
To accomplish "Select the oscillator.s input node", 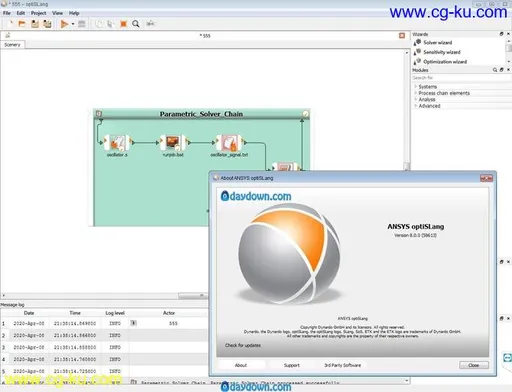I will pyautogui.click(x=117, y=143).
